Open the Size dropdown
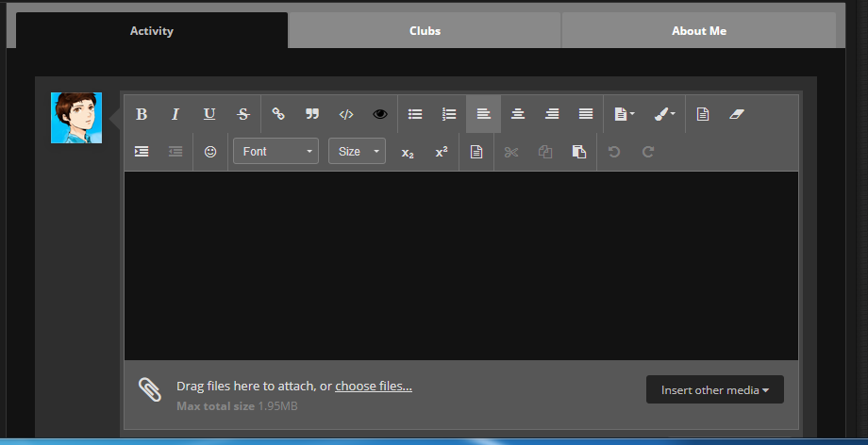Screen dimensions: 868x445 (357, 151)
